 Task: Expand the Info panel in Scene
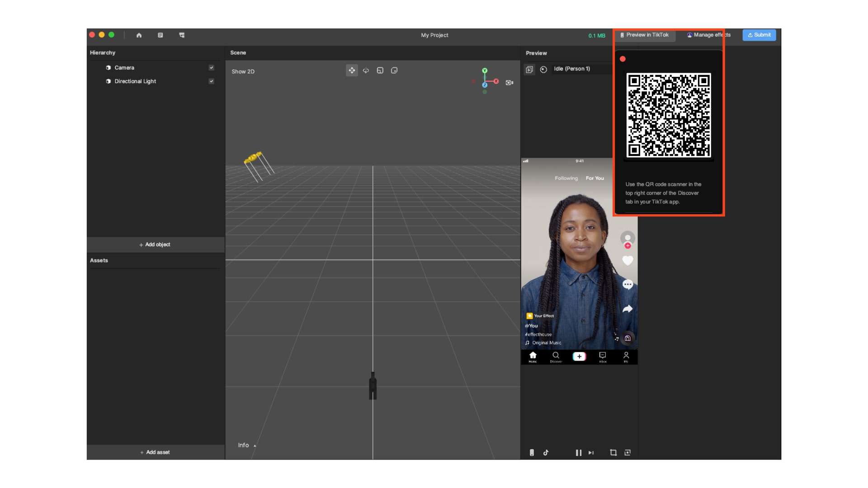[247, 446]
